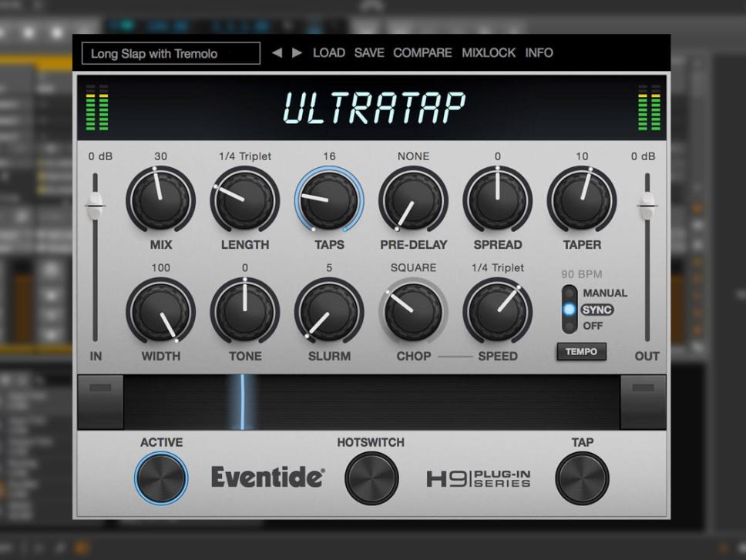Click the next preset arrow
746x560 pixels.
click(296, 52)
